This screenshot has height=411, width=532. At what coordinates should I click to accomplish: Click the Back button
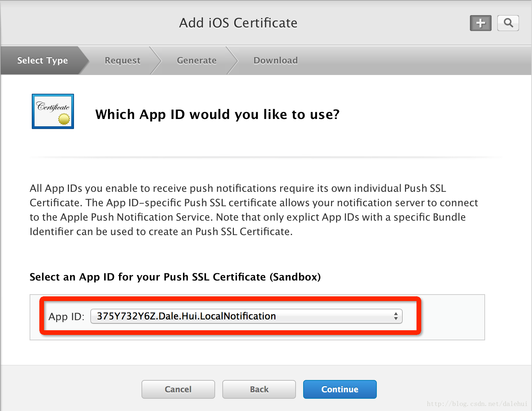pos(259,389)
